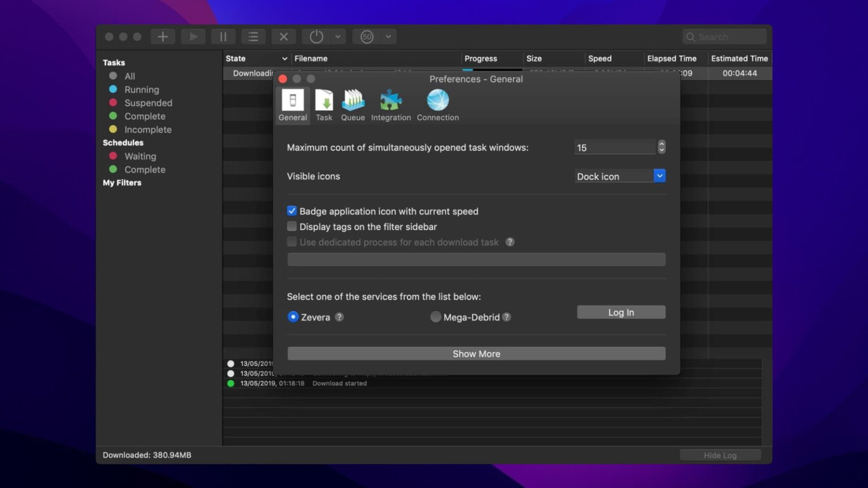Expand the speed limit dropdown near 50

coord(388,36)
